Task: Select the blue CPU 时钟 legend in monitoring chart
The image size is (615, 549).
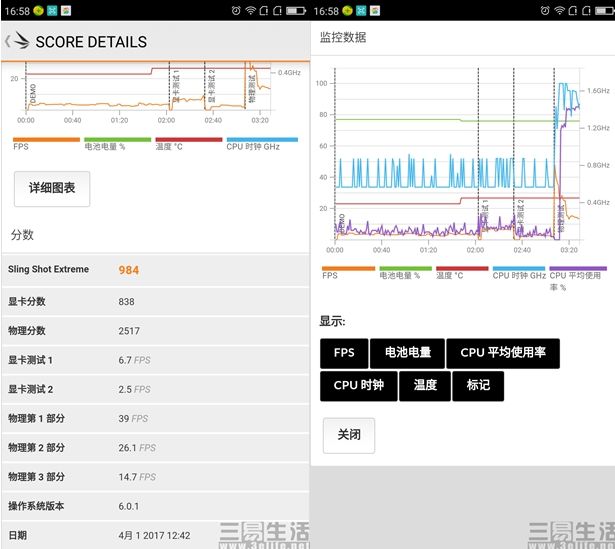Action: point(519,269)
